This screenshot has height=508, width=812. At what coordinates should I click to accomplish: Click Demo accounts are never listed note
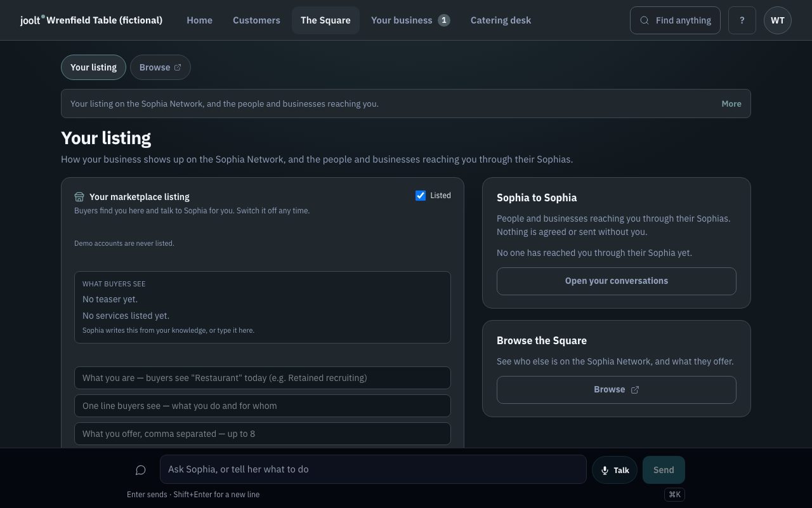(124, 243)
